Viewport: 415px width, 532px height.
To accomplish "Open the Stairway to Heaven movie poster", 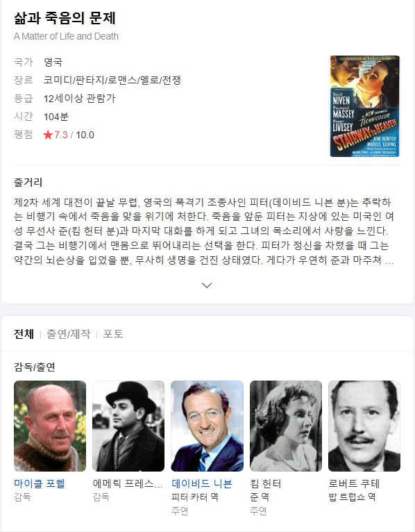I will coord(365,106).
